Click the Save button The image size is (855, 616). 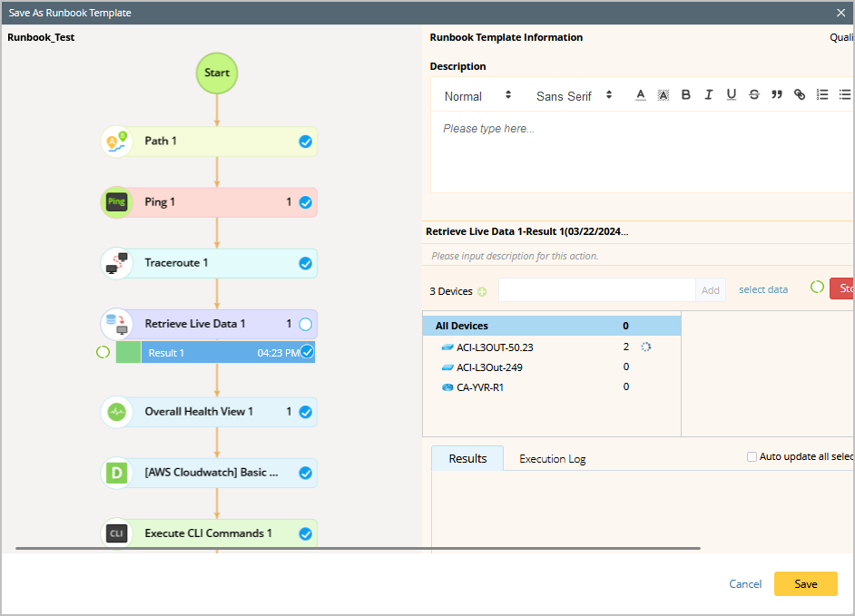[x=805, y=584]
